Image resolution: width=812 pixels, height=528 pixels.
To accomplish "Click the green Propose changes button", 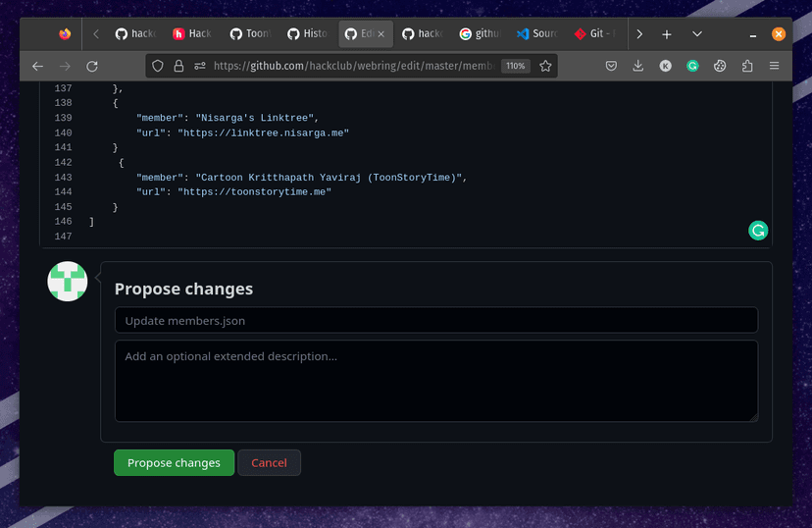I will tap(174, 463).
